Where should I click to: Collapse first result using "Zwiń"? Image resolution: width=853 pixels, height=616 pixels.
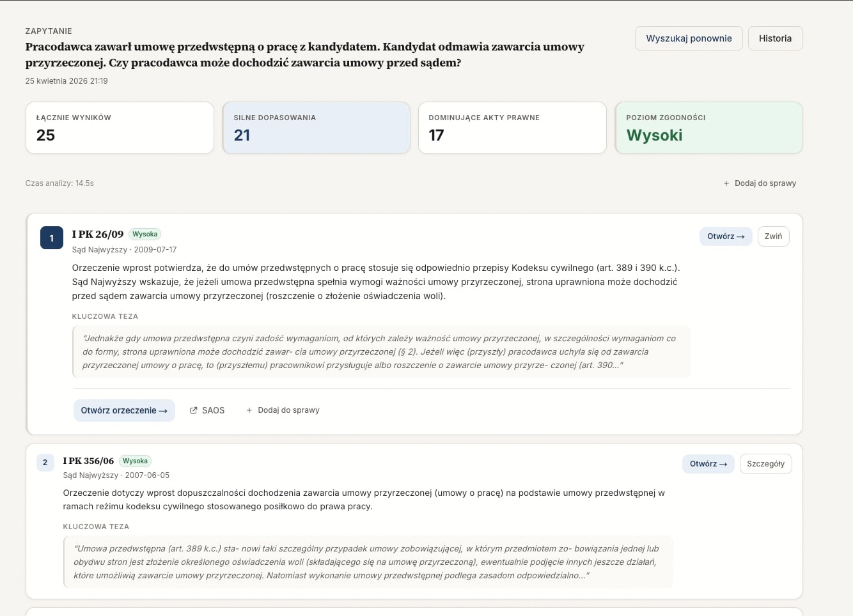pyautogui.click(x=773, y=236)
